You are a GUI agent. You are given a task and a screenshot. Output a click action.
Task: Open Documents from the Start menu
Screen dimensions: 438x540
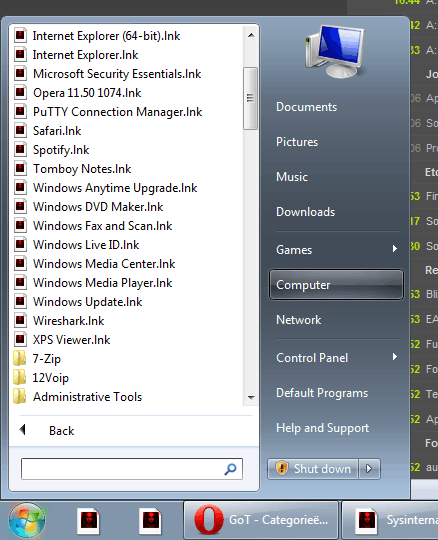click(x=306, y=107)
